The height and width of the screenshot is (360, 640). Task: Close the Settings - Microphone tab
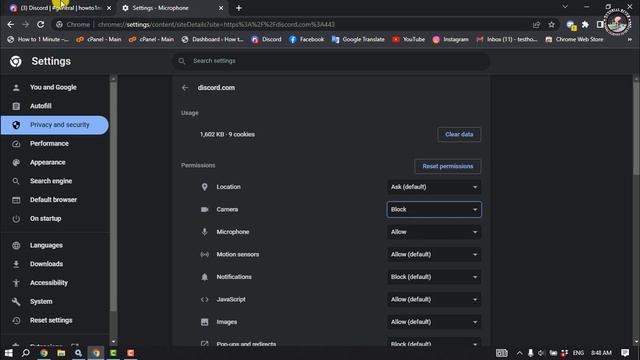click(221, 8)
